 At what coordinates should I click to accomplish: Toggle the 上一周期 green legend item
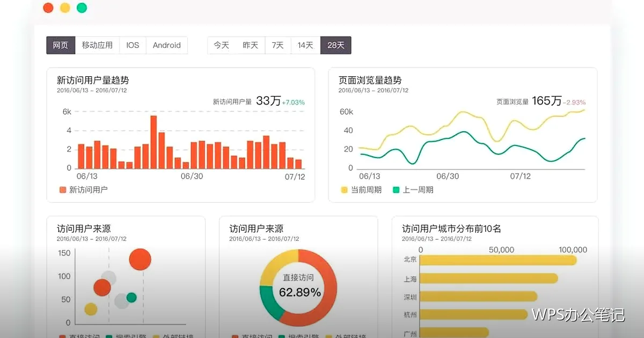point(413,189)
